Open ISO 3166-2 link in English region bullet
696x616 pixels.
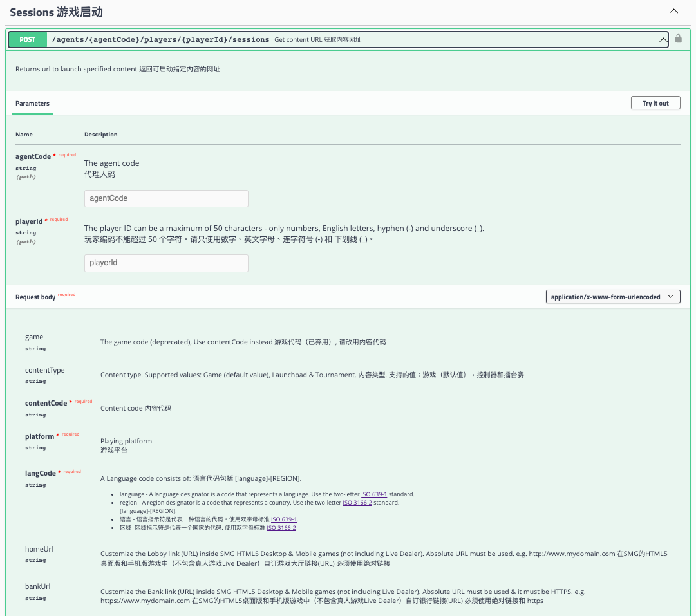coord(357,503)
